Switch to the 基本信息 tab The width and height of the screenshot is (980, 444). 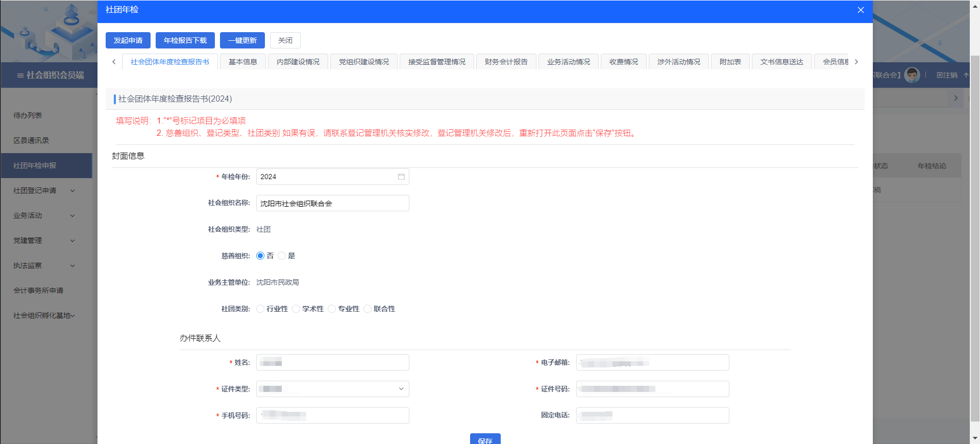coord(242,62)
